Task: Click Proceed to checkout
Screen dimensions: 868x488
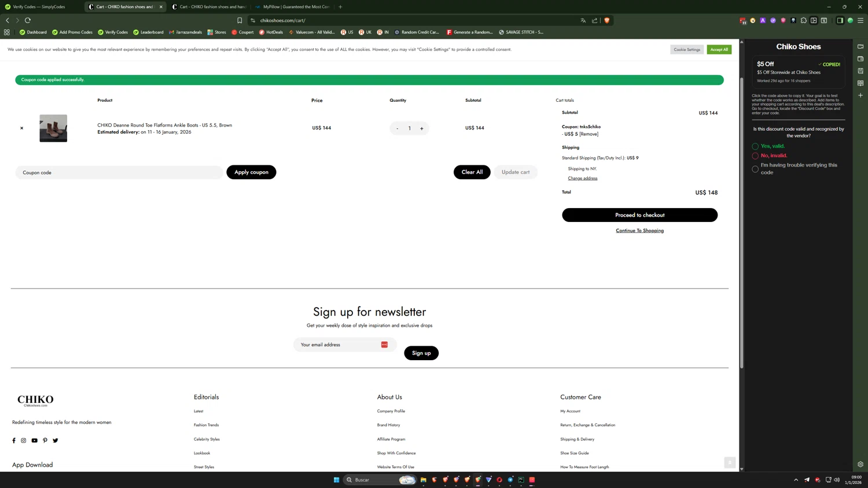Action: coord(639,215)
